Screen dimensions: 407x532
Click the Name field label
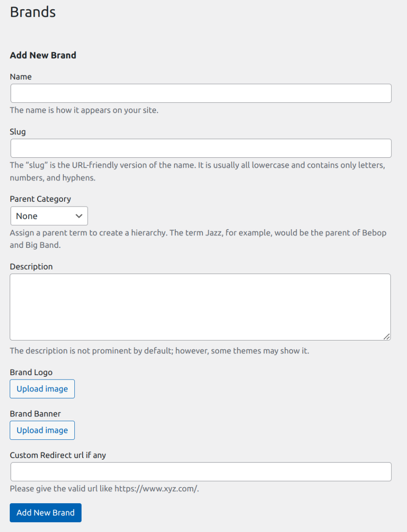coord(21,77)
